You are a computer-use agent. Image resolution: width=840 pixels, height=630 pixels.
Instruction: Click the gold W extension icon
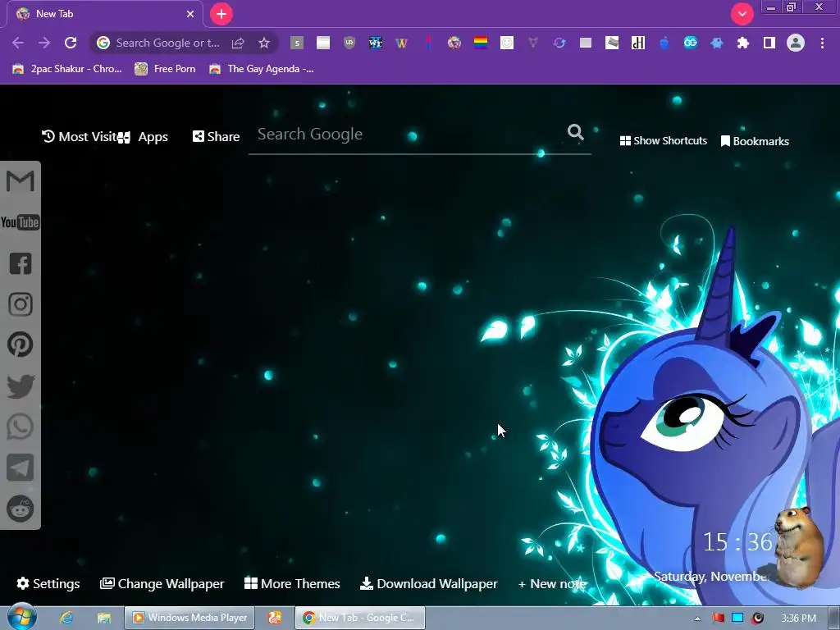pos(402,43)
